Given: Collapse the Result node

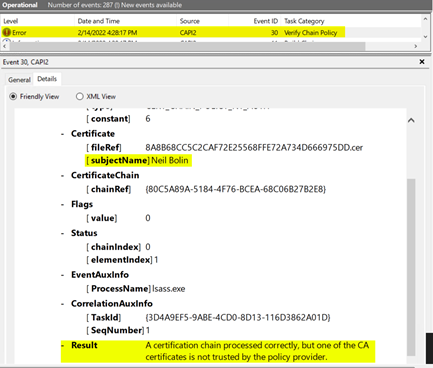Looking at the screenshot, I should [63, 346].
